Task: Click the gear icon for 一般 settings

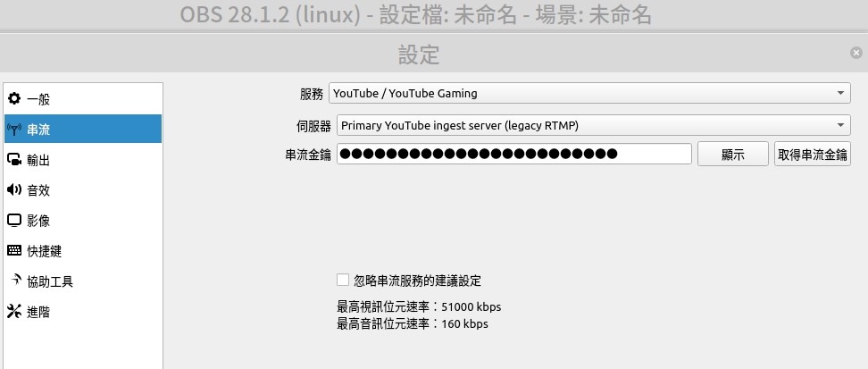Action: pos(13,99)
